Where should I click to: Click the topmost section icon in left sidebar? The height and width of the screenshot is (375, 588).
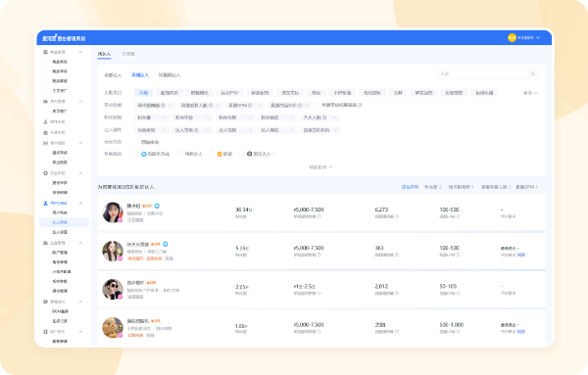pos(45,52)
